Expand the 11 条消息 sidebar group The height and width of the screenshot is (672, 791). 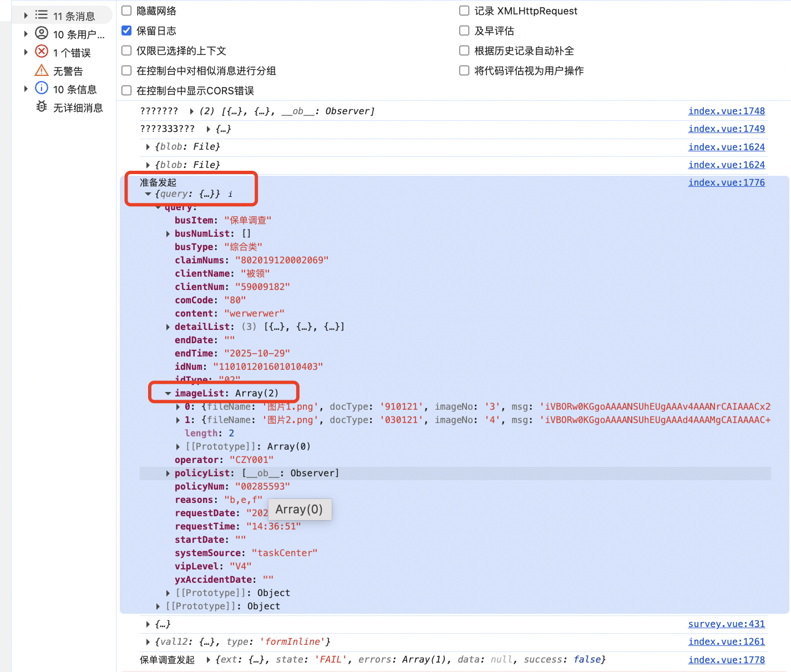(x=26, y=16)
